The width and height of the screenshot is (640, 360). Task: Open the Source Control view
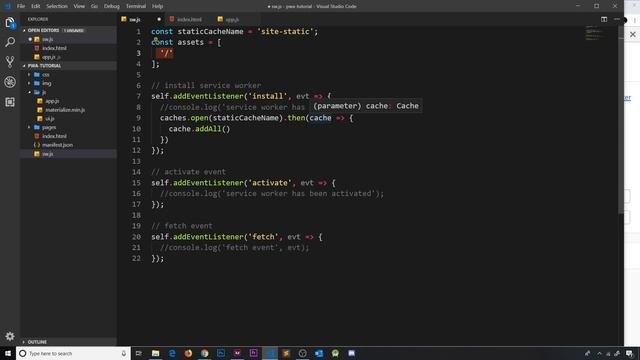pos(10,62)
